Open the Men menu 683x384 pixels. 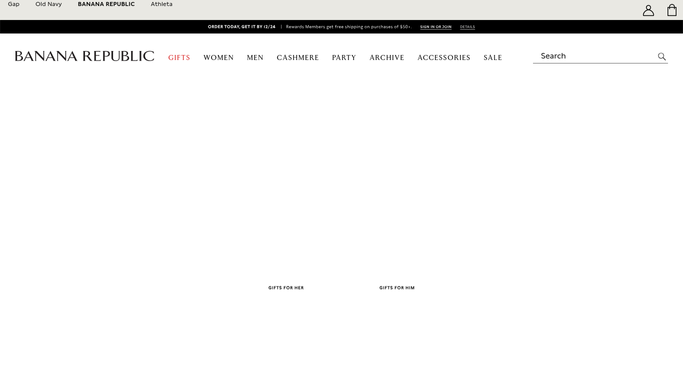(255, 57)
